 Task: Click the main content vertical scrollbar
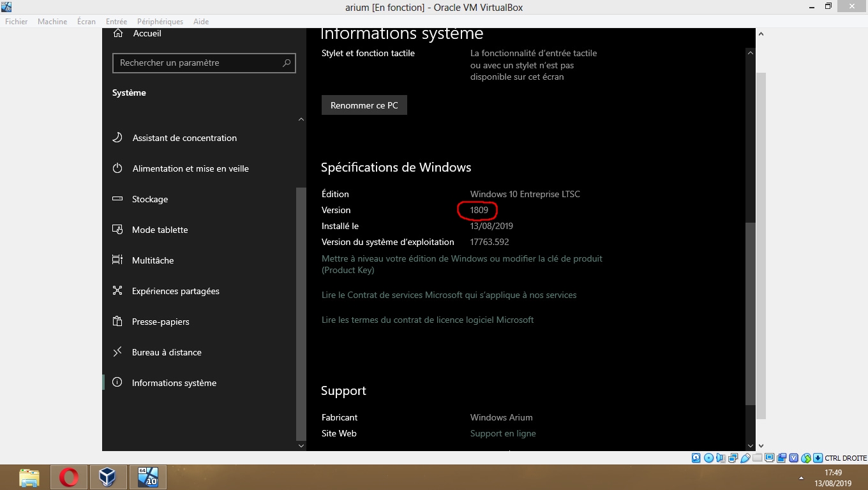(x=751, y=313)
